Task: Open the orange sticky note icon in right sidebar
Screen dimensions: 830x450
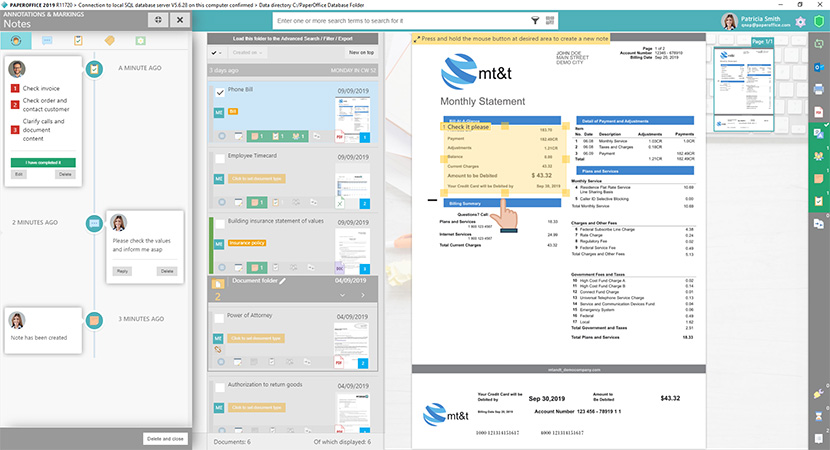Action: pyautogui.click(x=818, y=178)
